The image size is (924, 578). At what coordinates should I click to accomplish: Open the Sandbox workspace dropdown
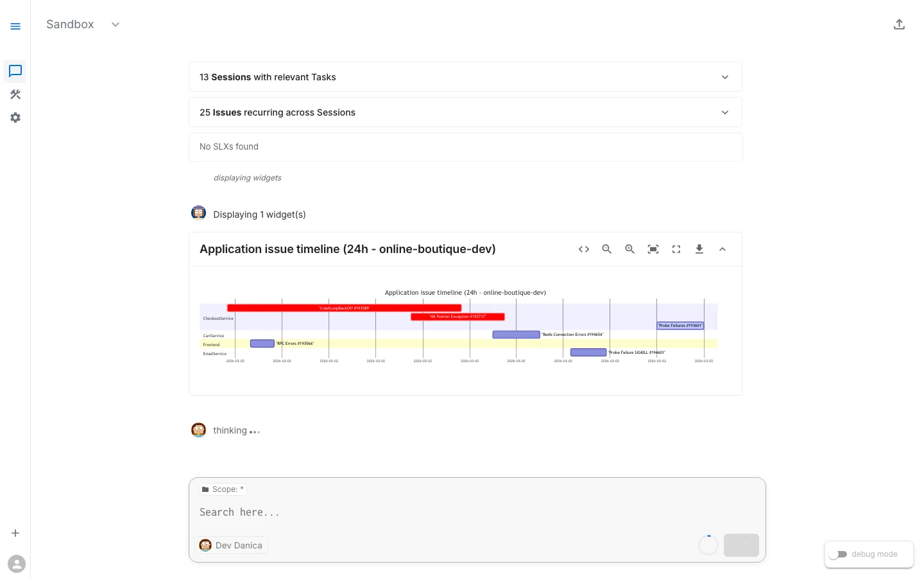click(x=116, y=24)
